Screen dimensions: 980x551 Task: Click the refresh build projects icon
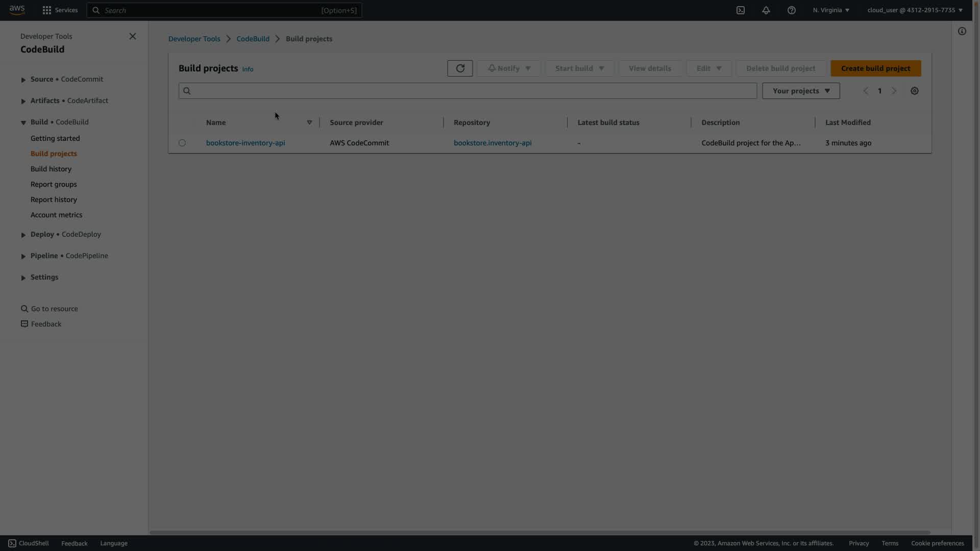[460, 68]
